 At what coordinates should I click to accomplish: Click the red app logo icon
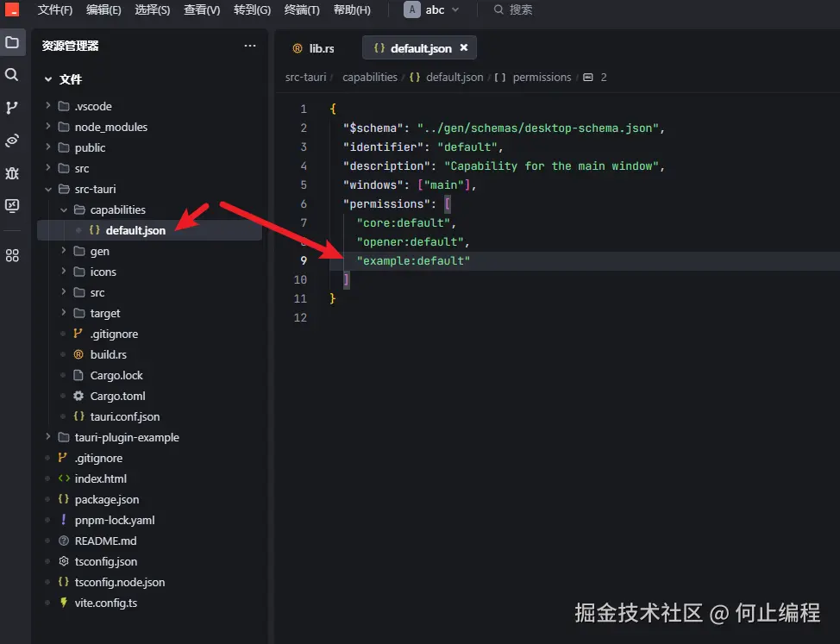(x=12, y=9)
